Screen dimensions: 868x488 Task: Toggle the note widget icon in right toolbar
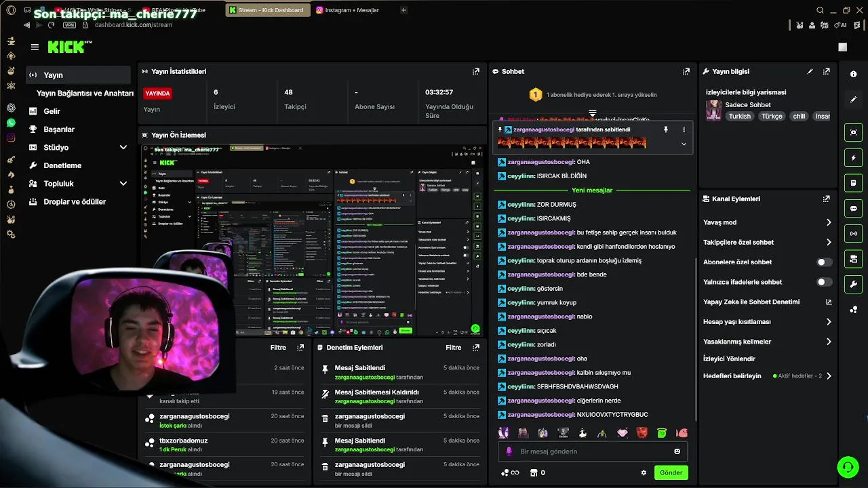click(853, 183)
